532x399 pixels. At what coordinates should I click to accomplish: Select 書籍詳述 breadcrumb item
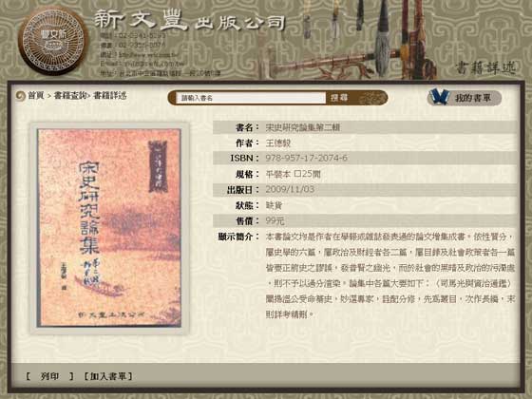(x=109, y=96)
